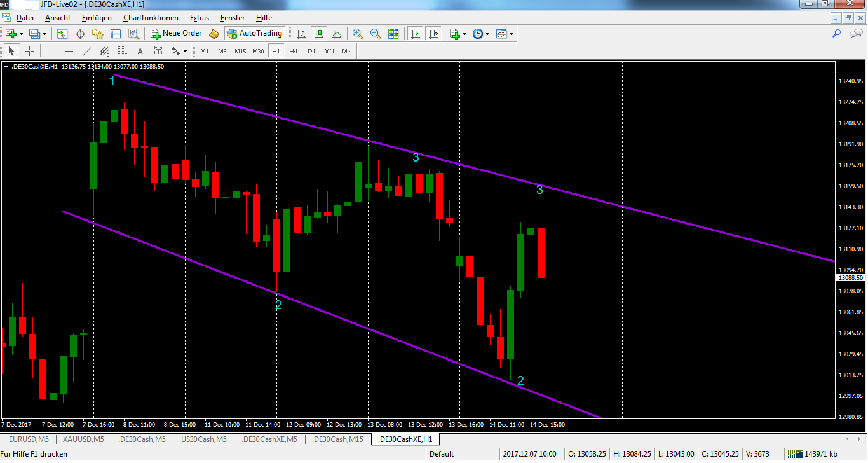Screen dimensions: 868x463
Task: Open the Chartfunktionen menu
Action: (151, 18)
